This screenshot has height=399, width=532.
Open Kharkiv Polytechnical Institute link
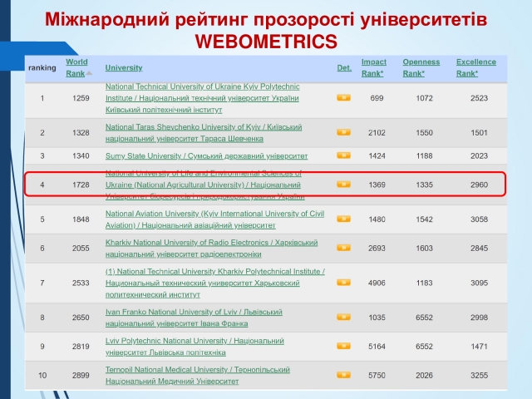[x=215, y=283]
